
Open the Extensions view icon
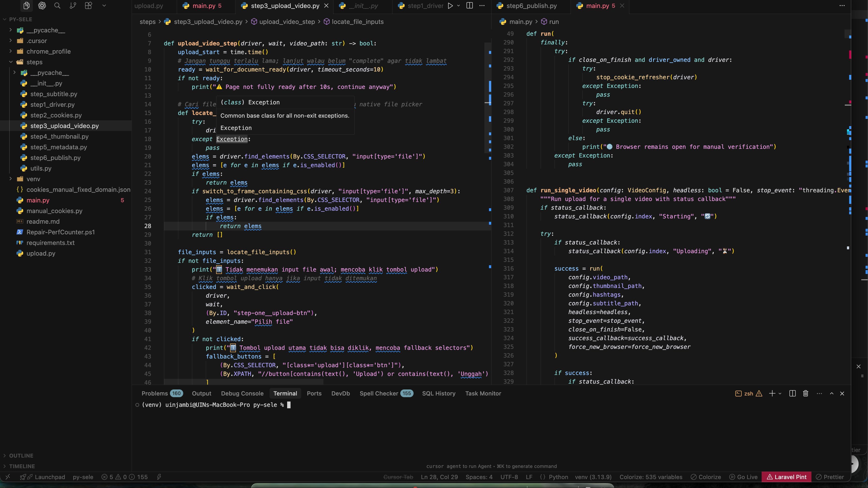pyautogui.click(x=88, y=6)
